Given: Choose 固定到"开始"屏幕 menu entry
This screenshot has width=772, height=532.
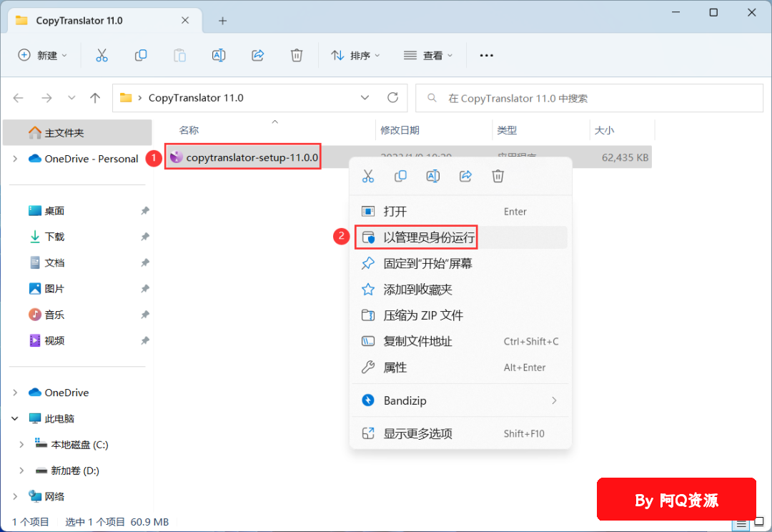Looking at the screenshot, I should [460, 264].
